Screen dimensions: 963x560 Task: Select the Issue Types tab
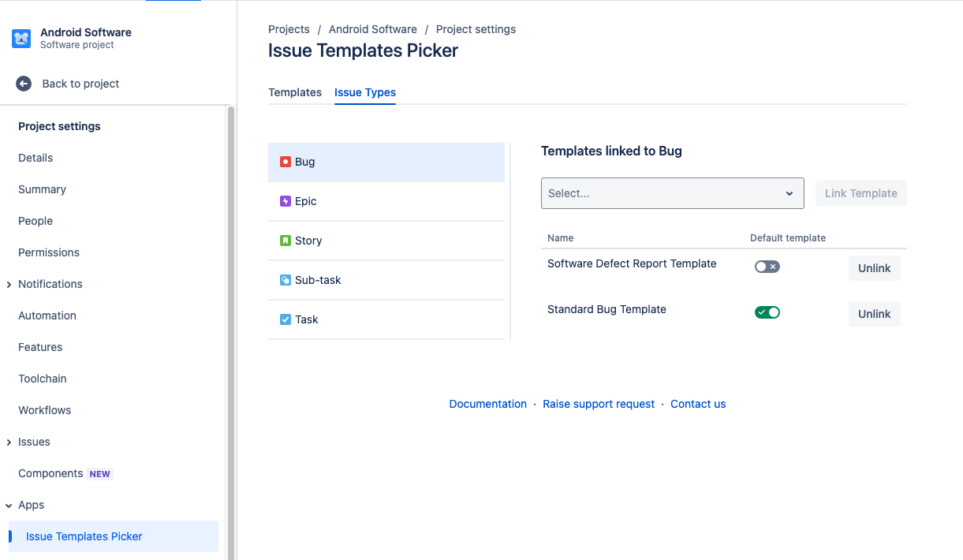coord(365,92)
